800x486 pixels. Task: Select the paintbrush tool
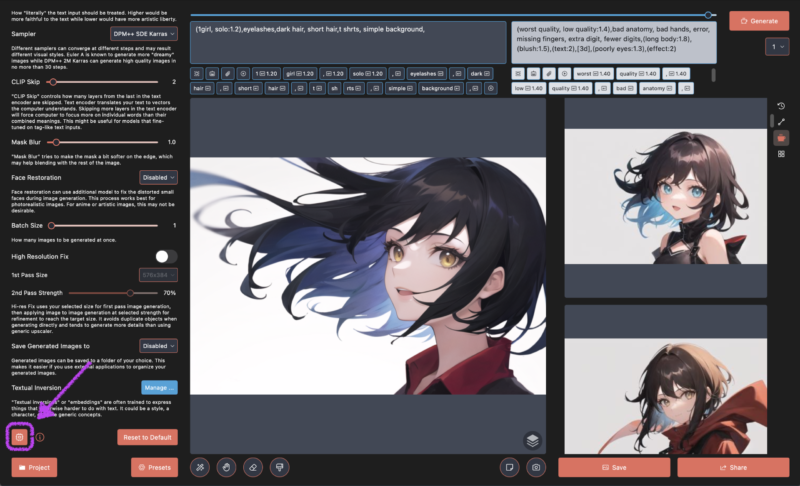click(x=280, y=467)
